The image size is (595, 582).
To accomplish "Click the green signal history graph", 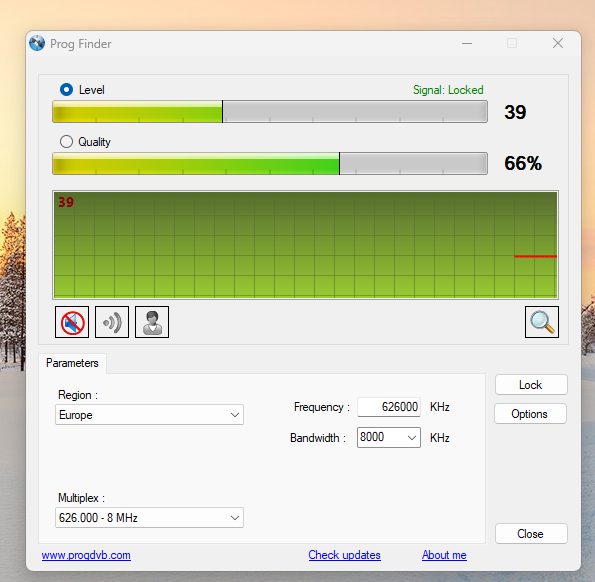I will (305, 245).
